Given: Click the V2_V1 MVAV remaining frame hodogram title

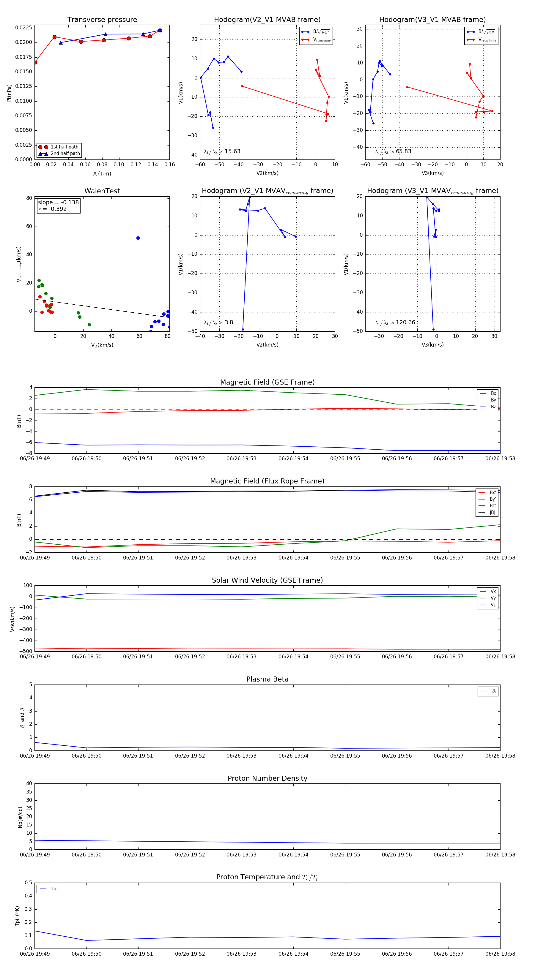Looking at the screenshot, I should click(x=267, y=191).
